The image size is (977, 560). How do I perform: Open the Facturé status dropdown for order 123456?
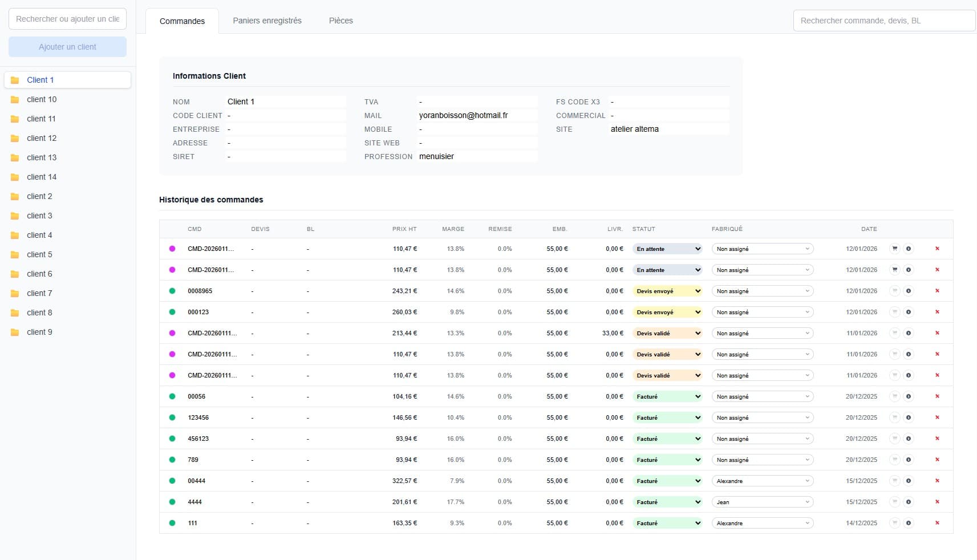[x=667, y=417]
